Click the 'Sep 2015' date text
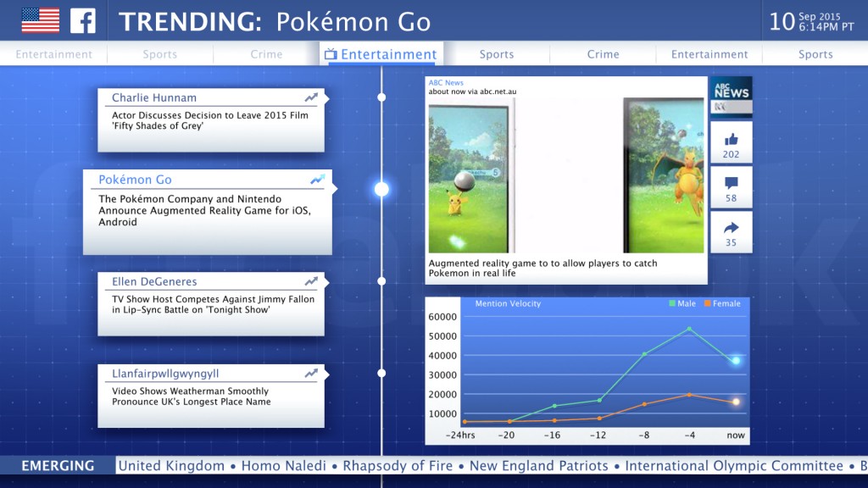Viewport: 868px width, 488px height. 820,17
